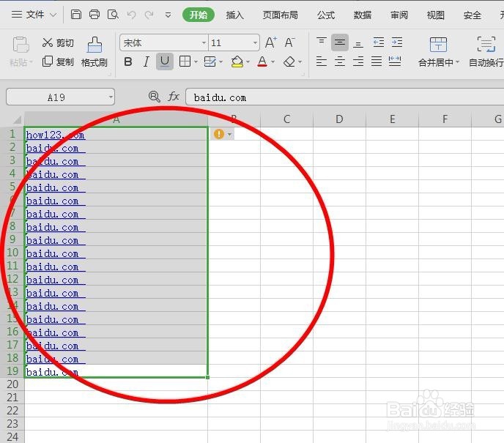Image resolution: width=504 pixels, height=443 pixels.
Task: Click the orange error warning indicator
Action: [x=219, y=134]
